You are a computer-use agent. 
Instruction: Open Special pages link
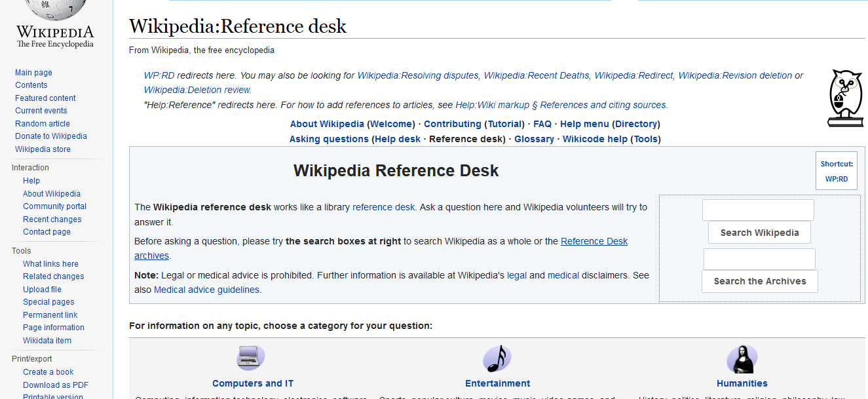pyautogui.click(x=48, y=302)
